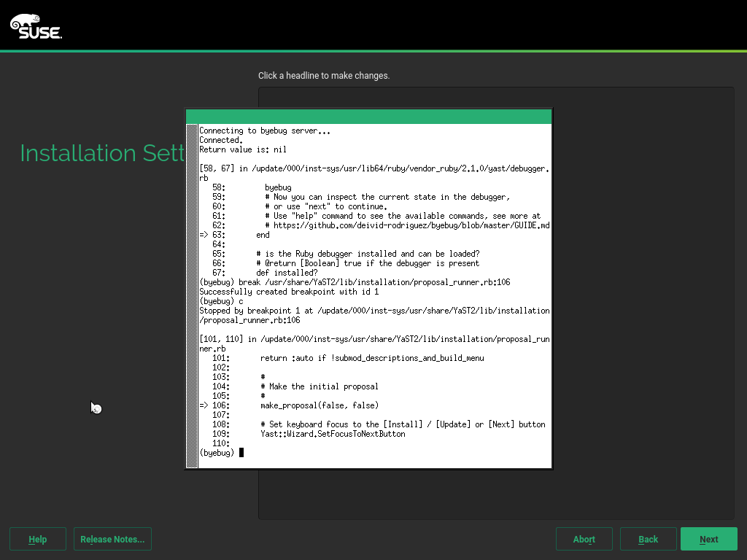Go Back to previous installation step
The height and width of the screenshot is (560, 747).
click(648, 539)
